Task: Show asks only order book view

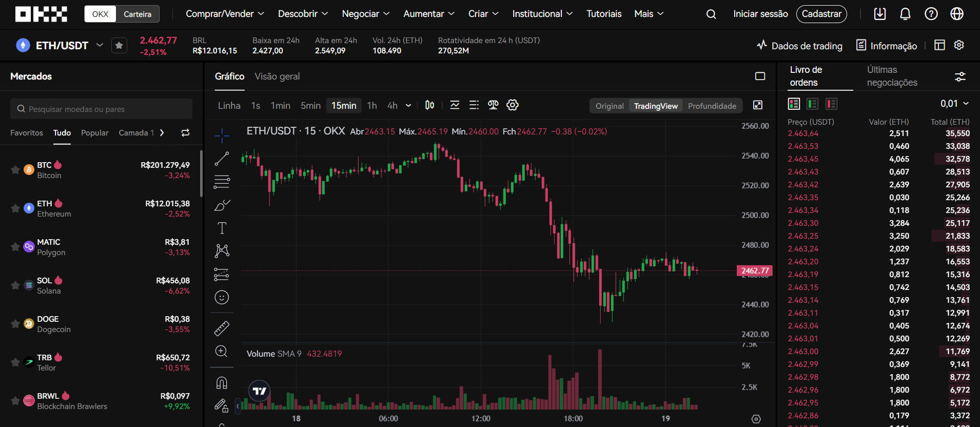Action: click(x=832, y=104)
